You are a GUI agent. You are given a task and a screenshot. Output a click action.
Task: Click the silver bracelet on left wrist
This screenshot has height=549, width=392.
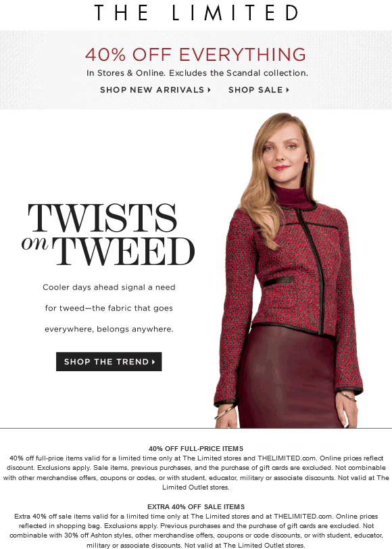pos(224,411)
